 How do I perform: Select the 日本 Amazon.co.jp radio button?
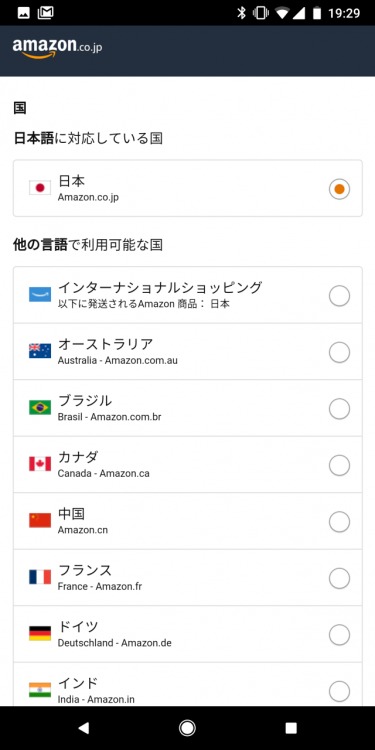339,189
